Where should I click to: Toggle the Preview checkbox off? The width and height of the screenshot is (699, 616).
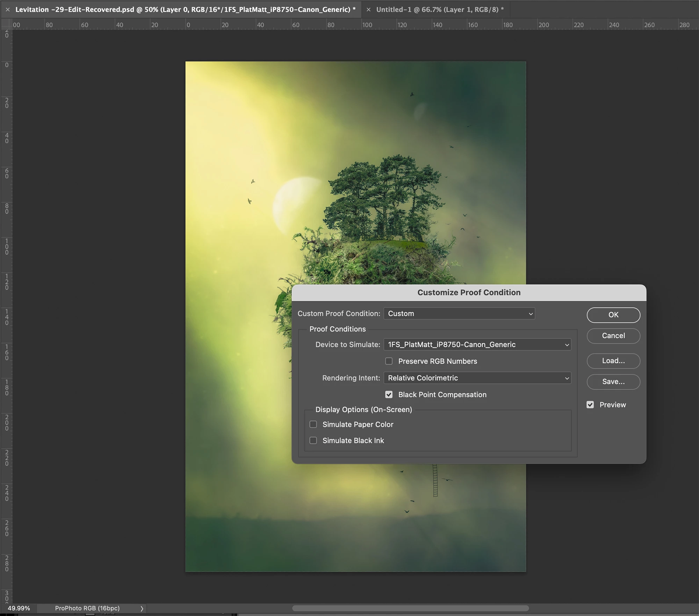click(590, 405)
